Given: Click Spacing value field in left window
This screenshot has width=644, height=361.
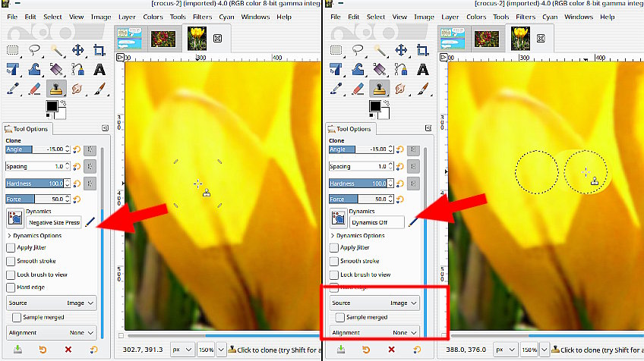Looking at the screenshot, I should point(36,167).
